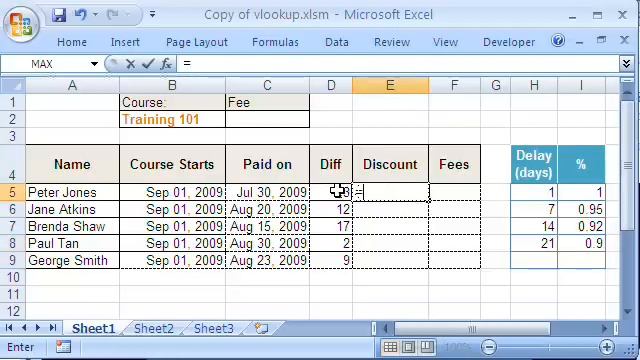Open Insert Function fx dialog
This screenshot has height=360, width=640.
(x=166, y=64)
